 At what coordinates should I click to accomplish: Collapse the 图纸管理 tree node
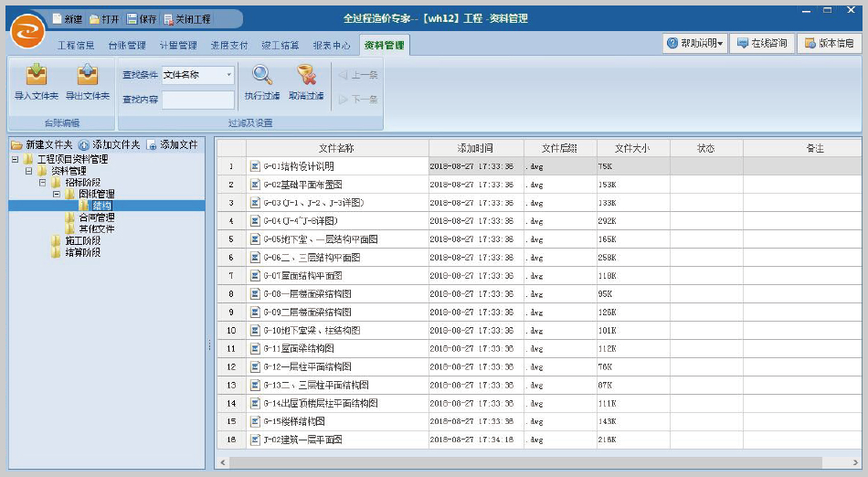click(x=56, y=194)
